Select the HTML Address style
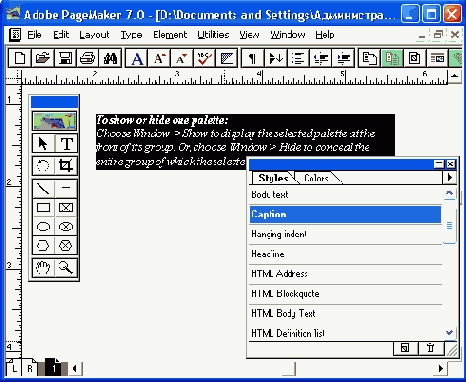The width and height of the screenshot is (466, 382). point(345,274)
